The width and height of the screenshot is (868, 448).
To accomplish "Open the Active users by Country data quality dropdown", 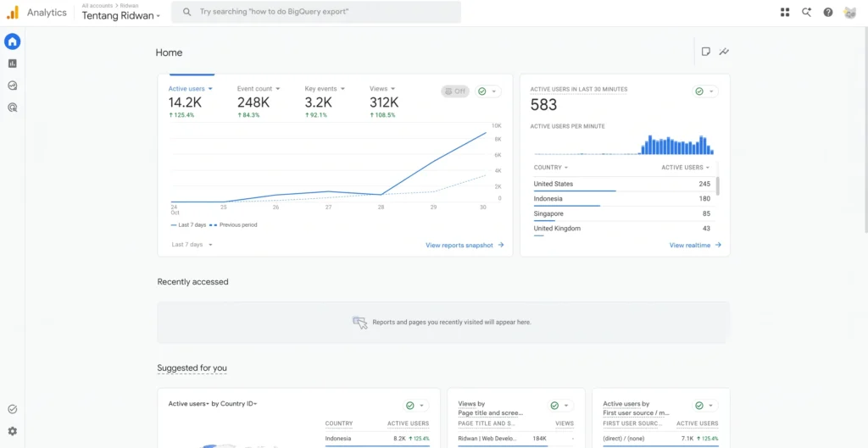I will click(415, 406).
